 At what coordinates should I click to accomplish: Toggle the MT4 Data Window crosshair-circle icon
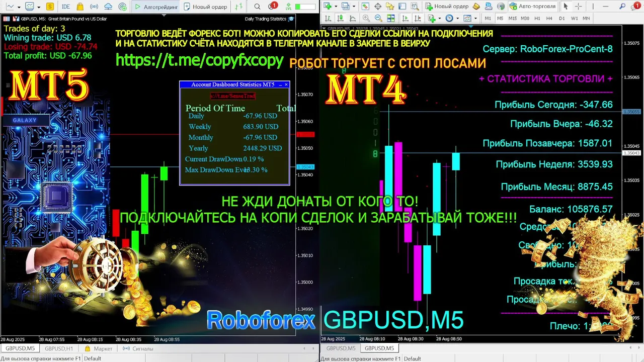click(378, 7)
